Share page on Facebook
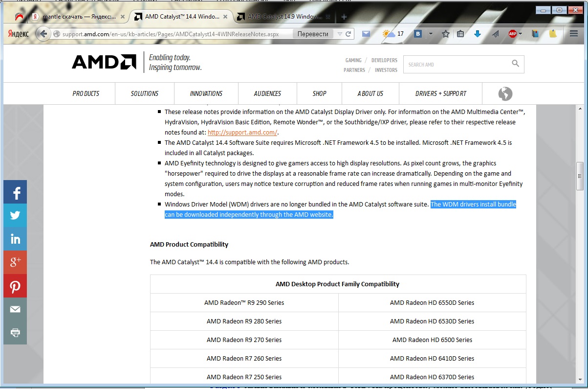The image size is (588, 389). [15, 192]
